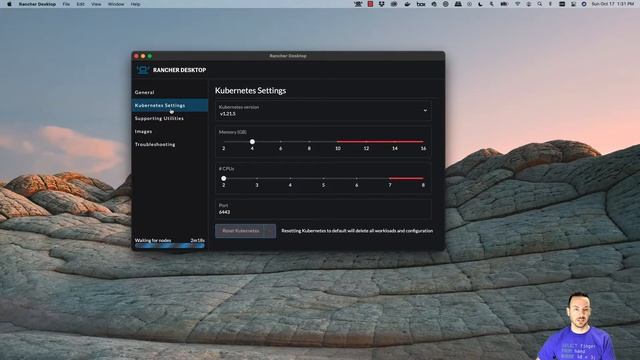Viewport: 640px width, 360px height.
Task: Open the Dropbox menu bar icon
Action: pyautogui.click(x=382, y=4)
